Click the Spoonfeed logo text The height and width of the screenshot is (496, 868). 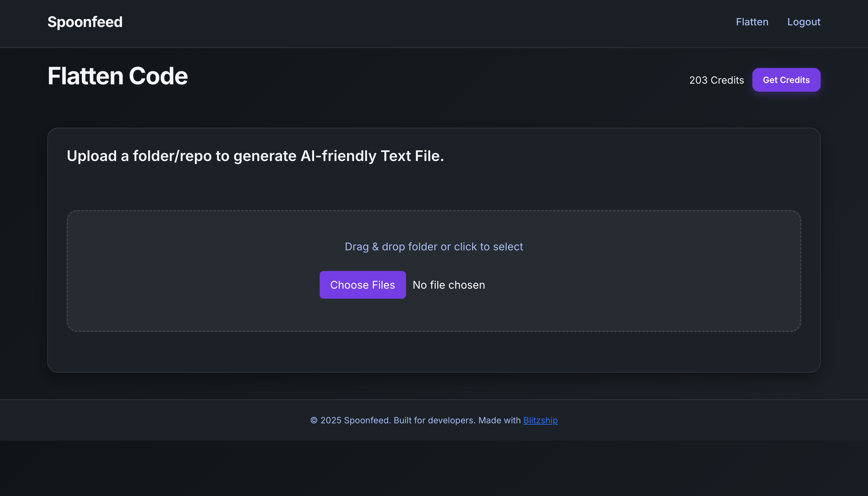[85, 22]
